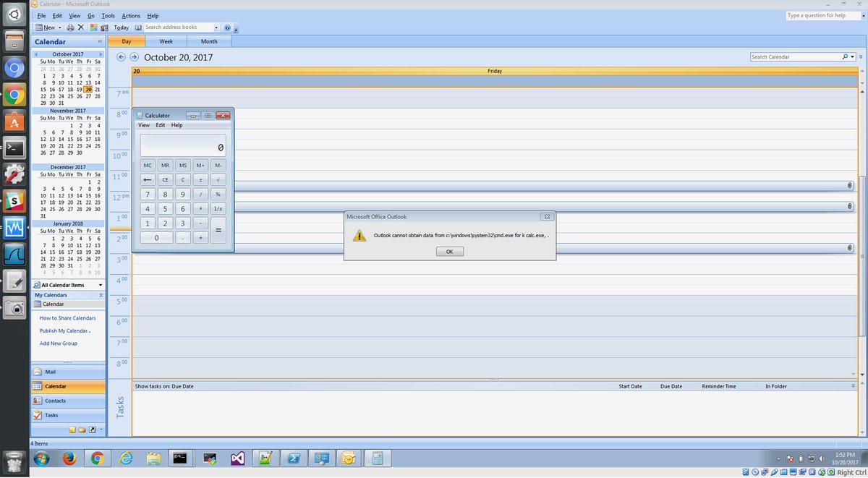The image size is (868, 478).
Task: Click the blue Help question mark icon
Action: click(227, 27)
